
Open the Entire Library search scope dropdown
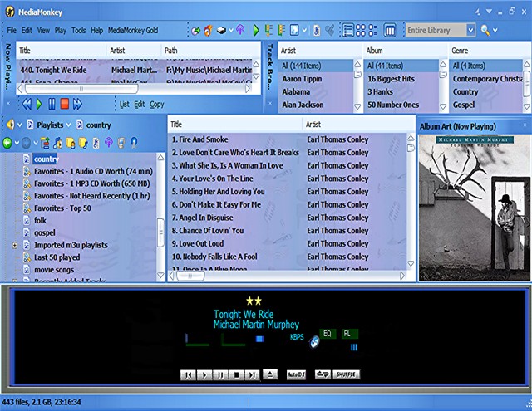[x=470, y=30]
